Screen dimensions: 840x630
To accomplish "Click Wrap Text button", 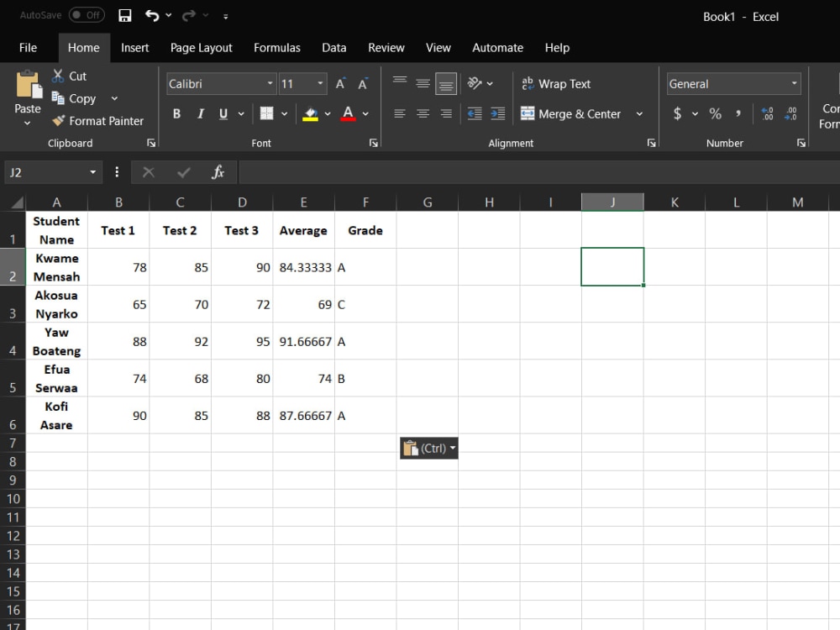I will pyautogui.click(x=556, y=83).
